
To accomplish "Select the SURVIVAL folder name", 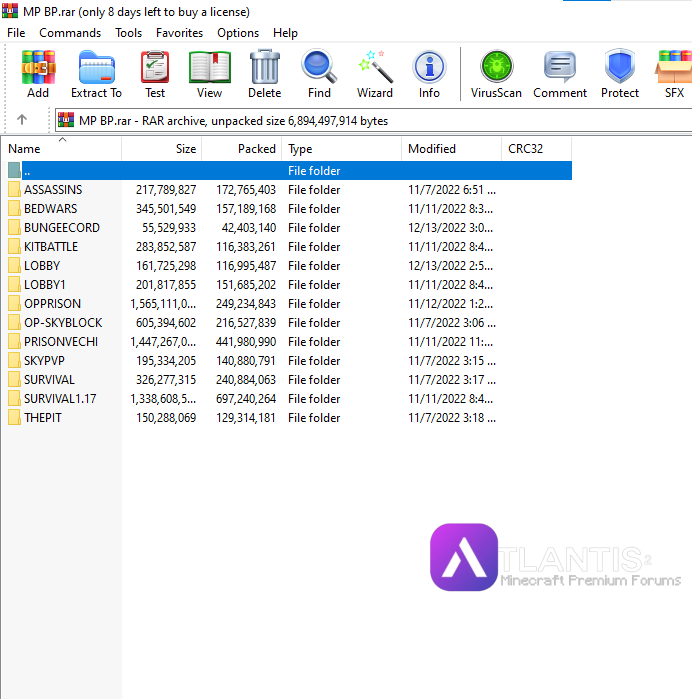I will [49, 380].
